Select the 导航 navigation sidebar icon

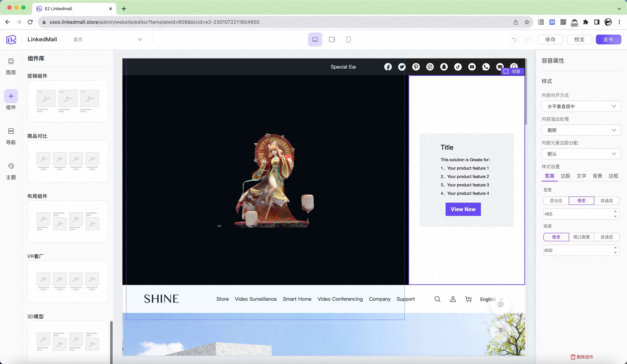pos(11,131)
